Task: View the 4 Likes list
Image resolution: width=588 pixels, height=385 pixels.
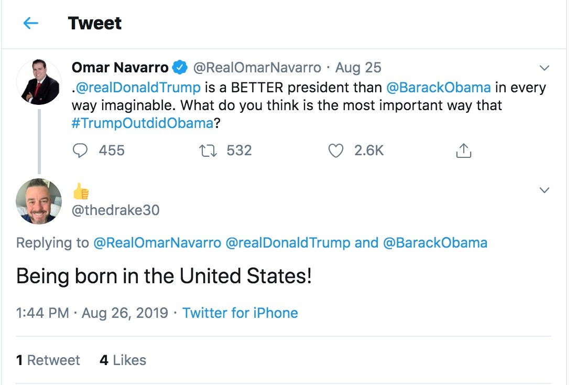Action: [123, 360]
